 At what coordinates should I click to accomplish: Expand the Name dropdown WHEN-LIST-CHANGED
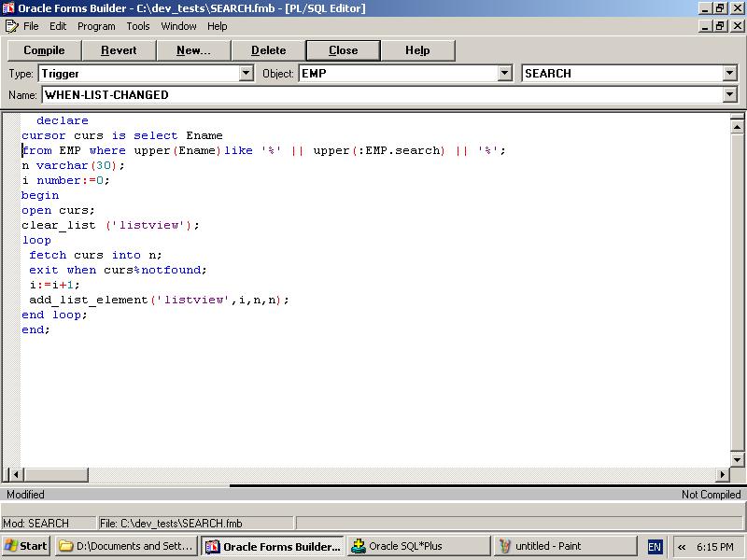pyautogui.click(x=729, y=94)
